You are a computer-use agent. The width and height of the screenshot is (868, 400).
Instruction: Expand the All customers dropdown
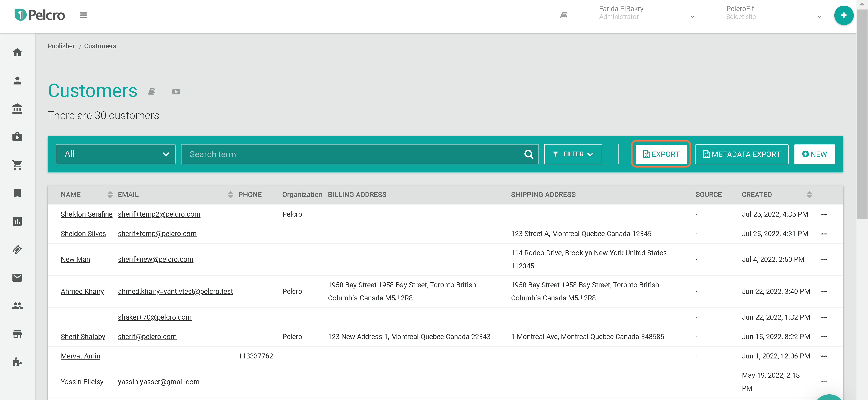(116, 154)
